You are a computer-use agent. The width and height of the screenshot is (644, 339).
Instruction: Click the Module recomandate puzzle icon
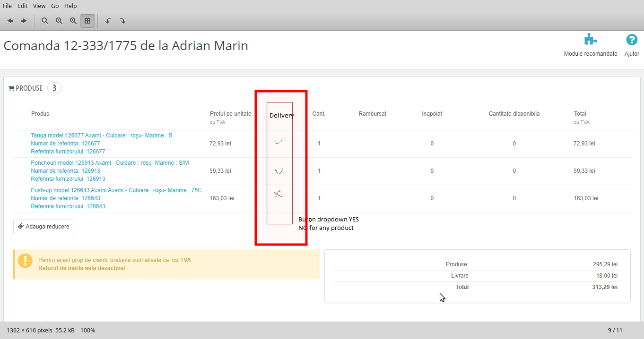pos(590,40)
